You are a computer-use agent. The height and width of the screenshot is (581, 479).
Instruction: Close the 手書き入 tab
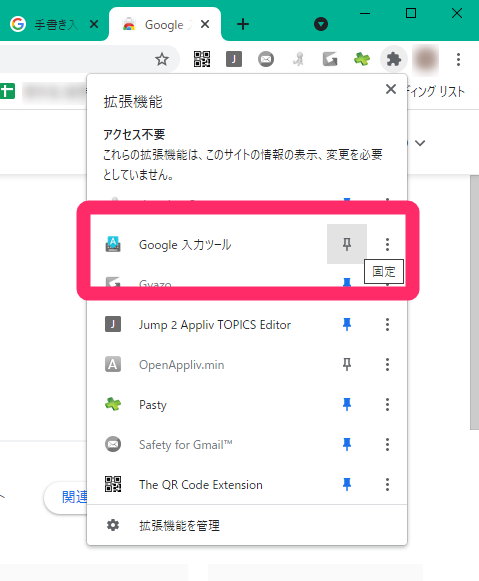click(x=94, y=24)
